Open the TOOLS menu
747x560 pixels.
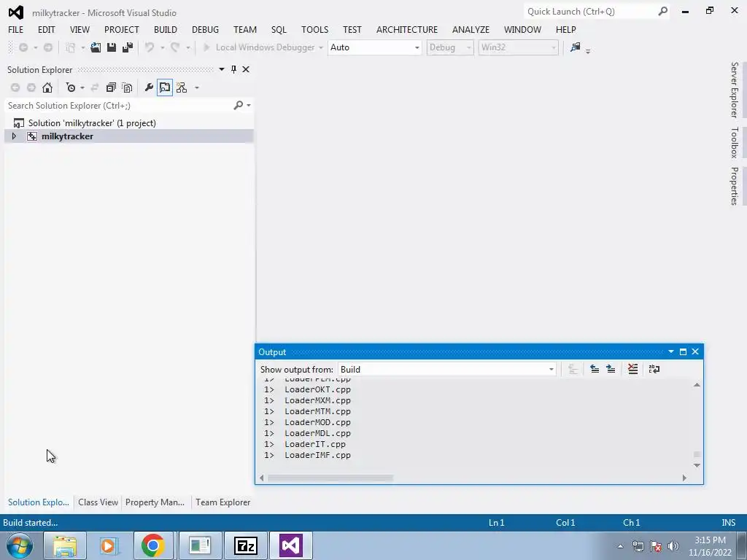click(314, 29)
